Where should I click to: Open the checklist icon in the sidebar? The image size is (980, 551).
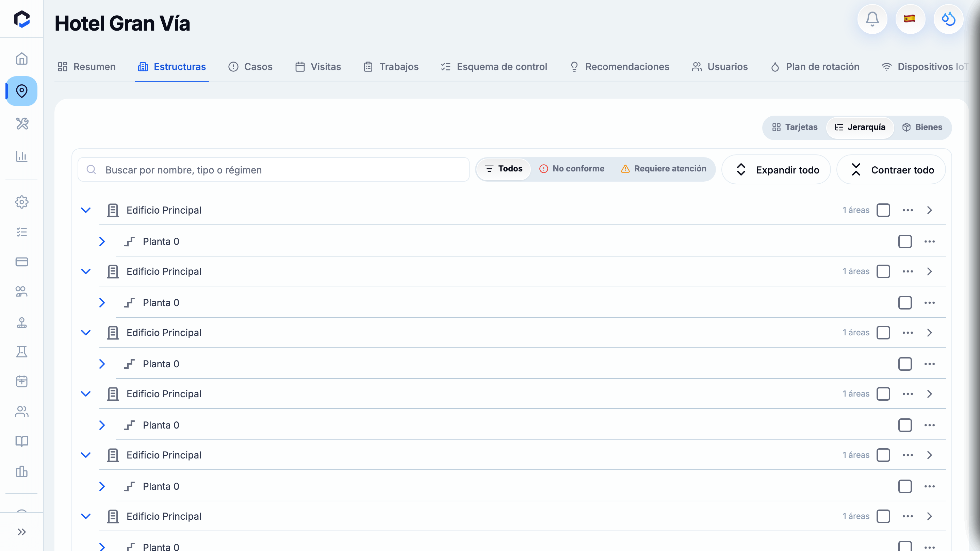point(22,232)
